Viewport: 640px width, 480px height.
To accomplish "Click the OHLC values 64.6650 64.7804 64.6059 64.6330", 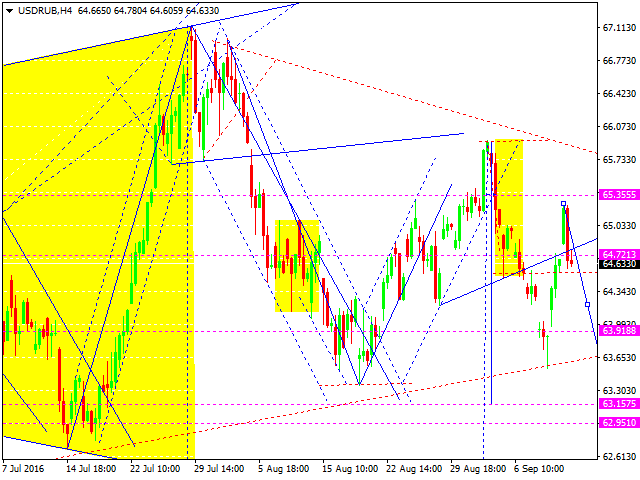I will point(148,11).
